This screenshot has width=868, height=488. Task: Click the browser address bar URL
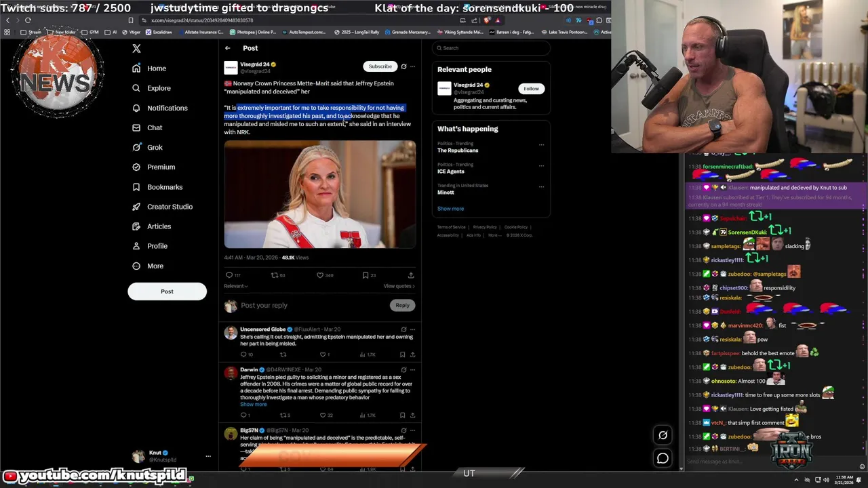pyautogui.click(x=202, y=20)
